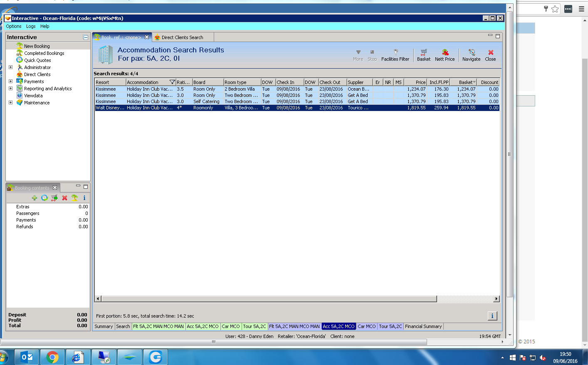
Task: Minimize the editor area panel
Action: click(x=490, y=35)
